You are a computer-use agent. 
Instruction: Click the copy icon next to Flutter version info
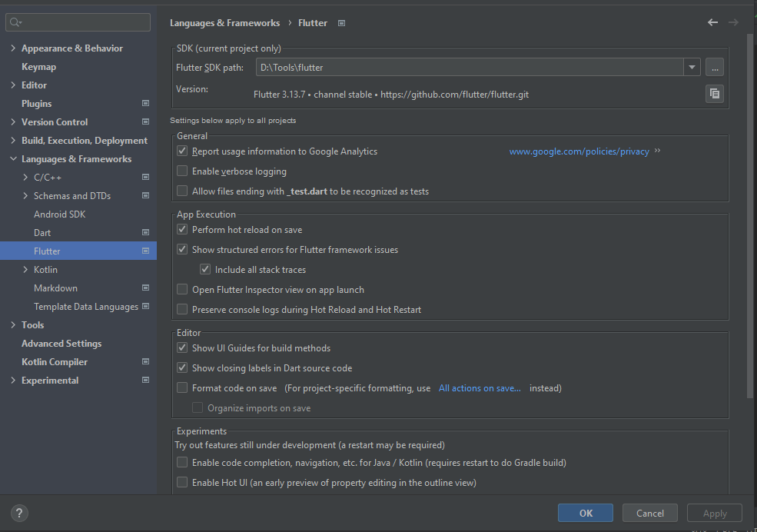[714, 93]
